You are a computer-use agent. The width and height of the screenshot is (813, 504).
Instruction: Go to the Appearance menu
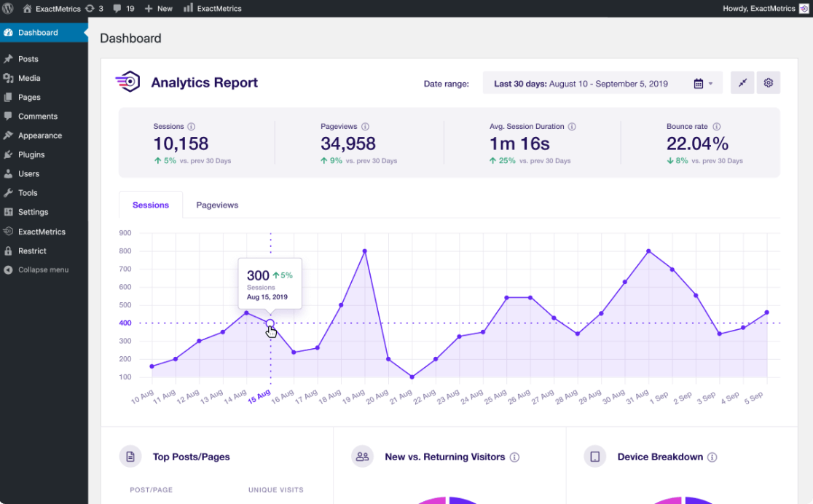point(44,135)
